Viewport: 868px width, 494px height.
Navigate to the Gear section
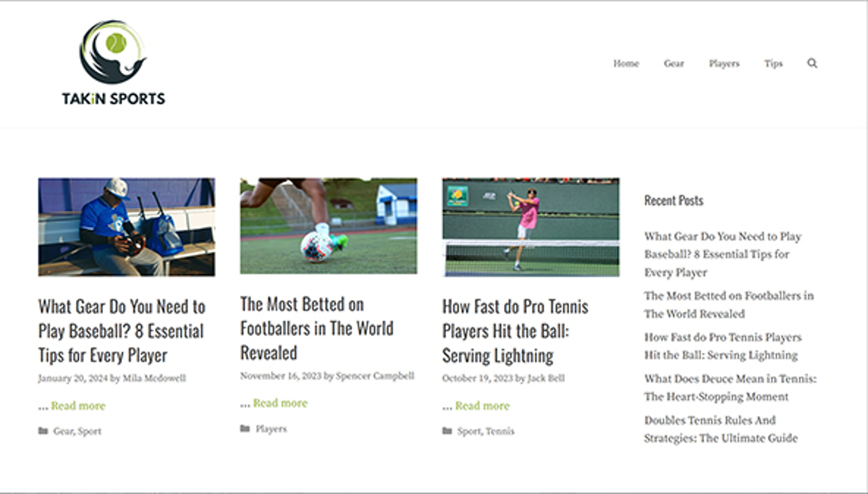[673, 64]
